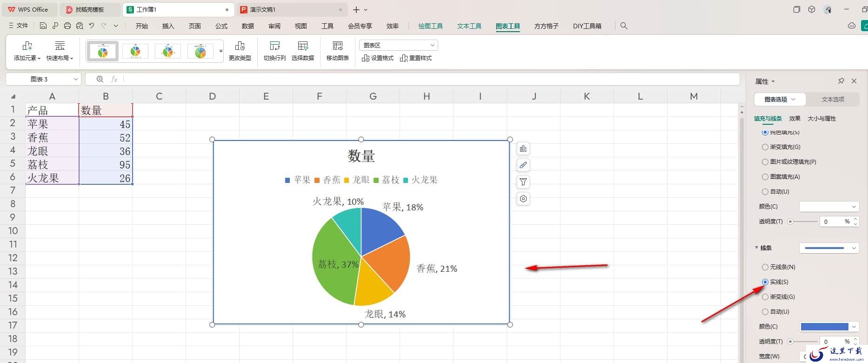Select the first pie chart style thumbnail
Viewport: 868px width, 363px height.
coord(103,51)
